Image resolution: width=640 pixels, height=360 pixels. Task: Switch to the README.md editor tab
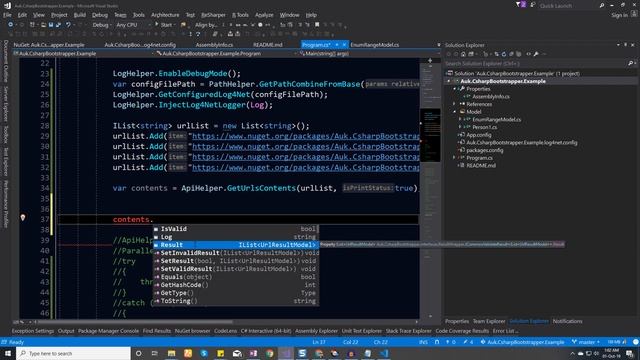click(x=268, y=45)
